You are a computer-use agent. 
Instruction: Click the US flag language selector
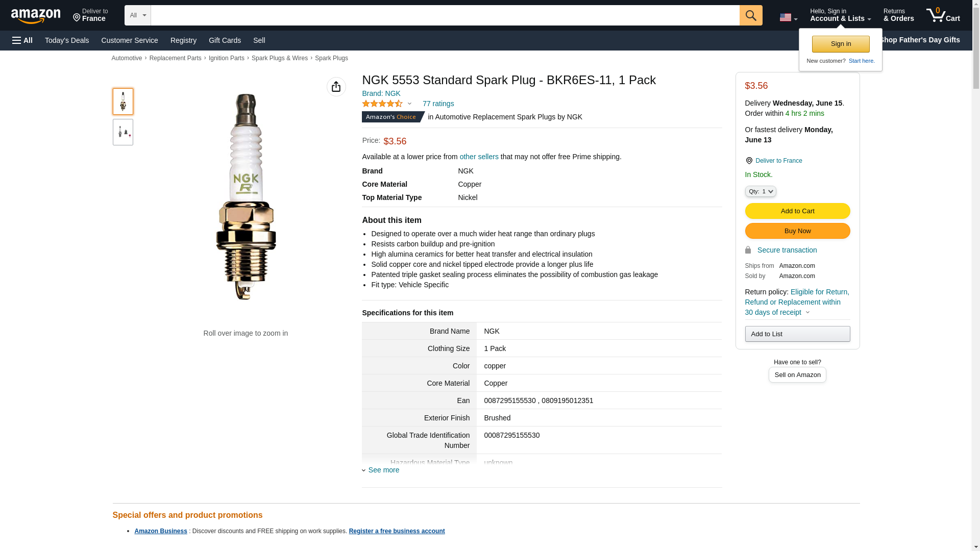coord(788,17)
